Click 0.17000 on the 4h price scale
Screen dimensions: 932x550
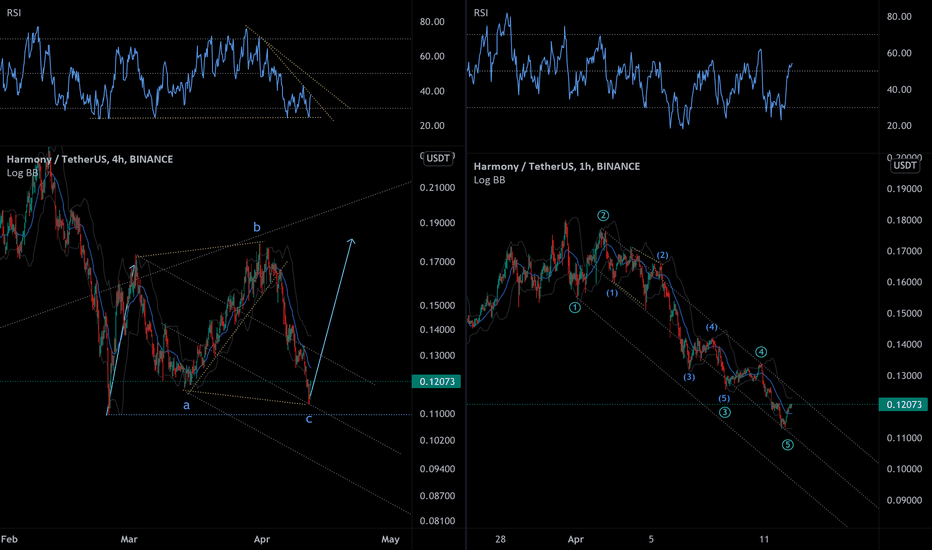coord(437,262)
